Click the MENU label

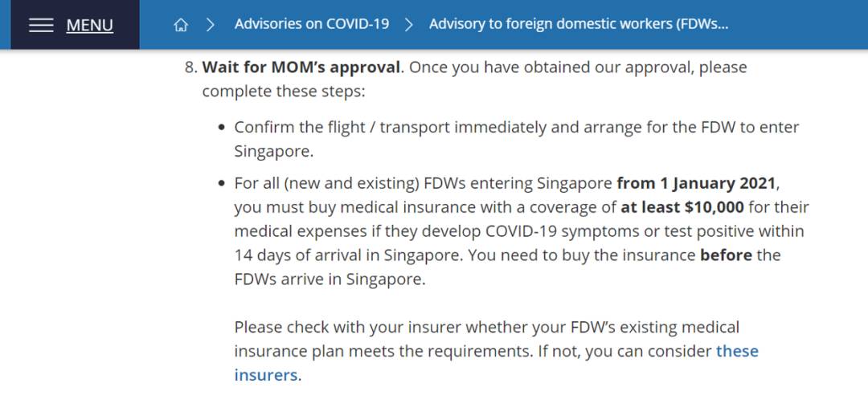pos(89,25)
